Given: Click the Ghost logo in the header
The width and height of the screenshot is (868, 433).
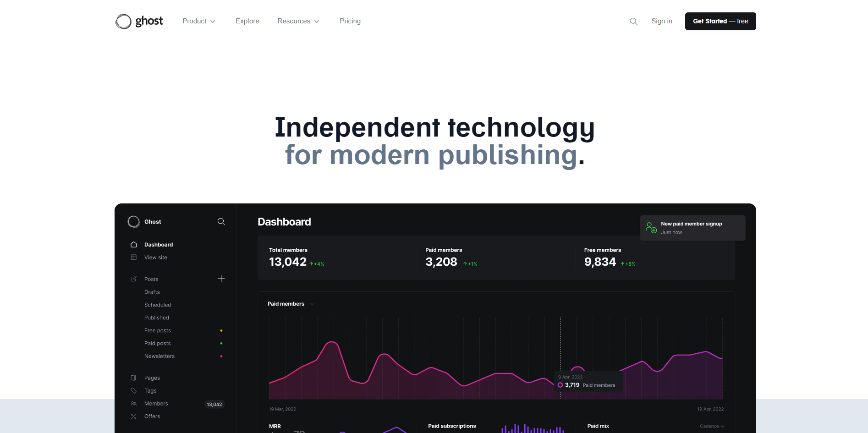Looking at the screenshot, I should pos(139,21).
